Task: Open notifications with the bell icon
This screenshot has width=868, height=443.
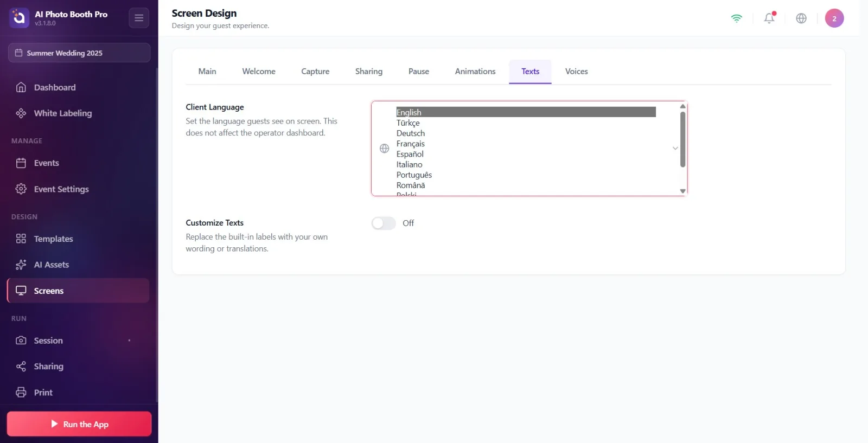Action: (769, 18)
